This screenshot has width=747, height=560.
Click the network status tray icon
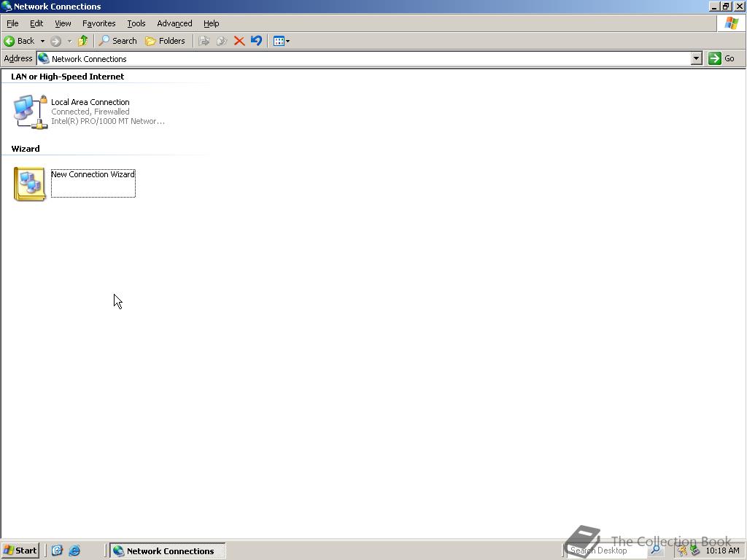694,551
